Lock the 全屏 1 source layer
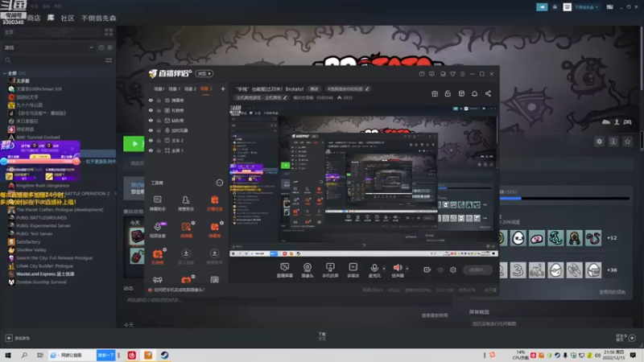Screen dimensions: 644x362 point(159,150)
